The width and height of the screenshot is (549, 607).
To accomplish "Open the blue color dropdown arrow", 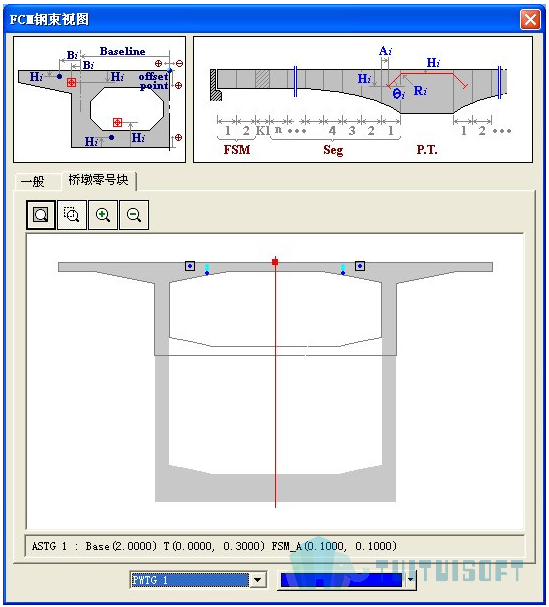I will pos(410,580).
